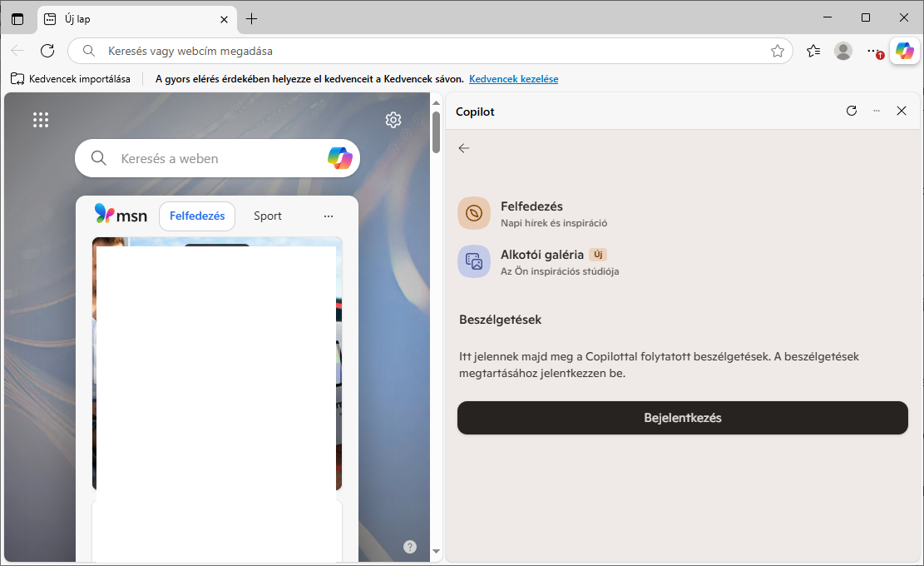
Task: Select the Felfedezés feed tab
Action: coord(197,216)
